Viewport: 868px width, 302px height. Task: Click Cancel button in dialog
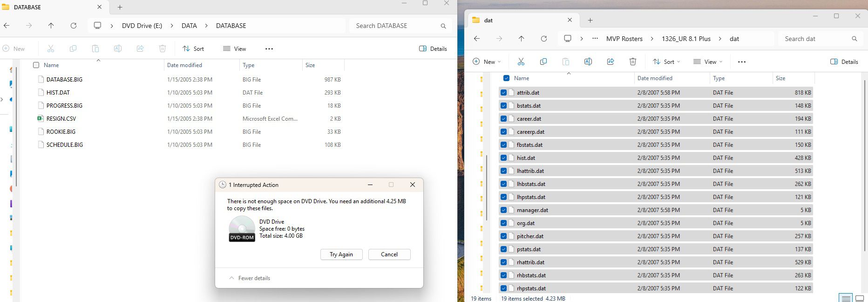point(389,254)
